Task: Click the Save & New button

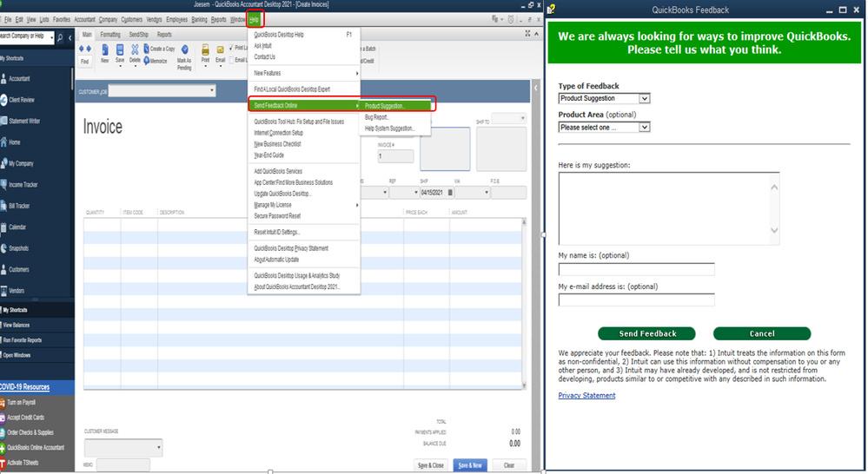Action: [470, 465]
